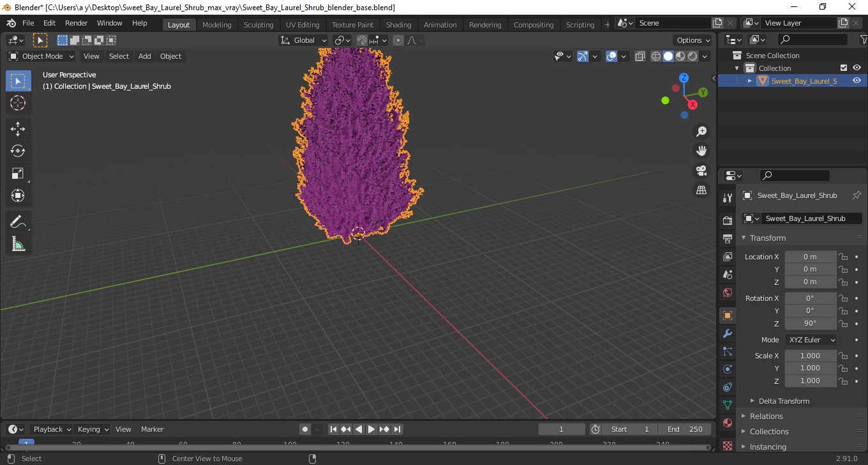Open the Physics properties tab
Viewport: 868px width, 465px height.
(727, 369)
